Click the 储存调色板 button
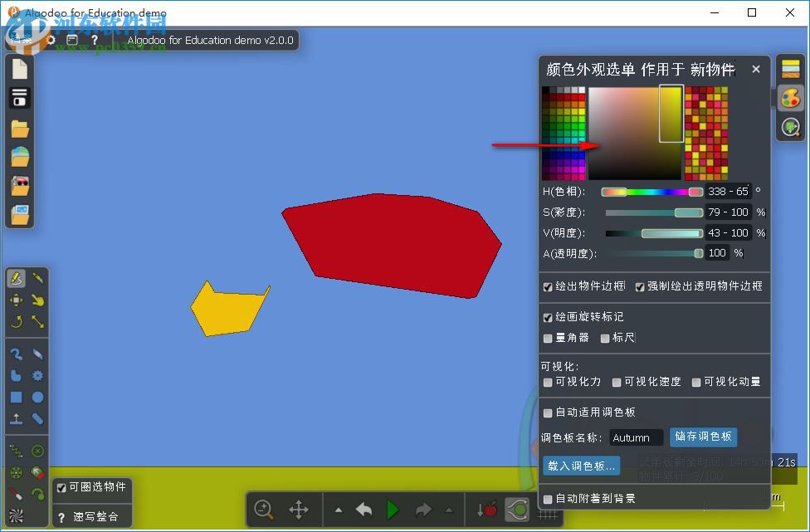Image resolution: width=810 pixels, height=532 pixels. [x=703, y=435]
